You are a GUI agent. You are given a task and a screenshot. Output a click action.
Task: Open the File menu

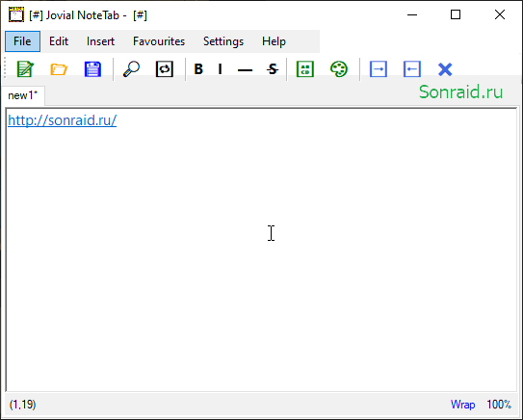[x=23, y=41]
